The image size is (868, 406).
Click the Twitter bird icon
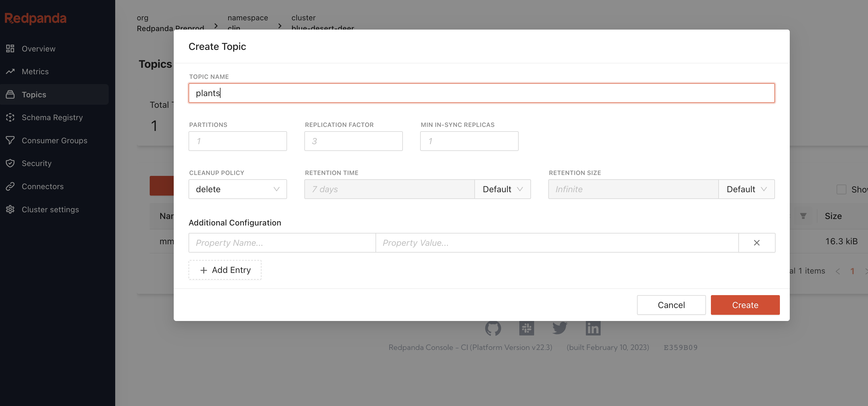tap(560, 328)
